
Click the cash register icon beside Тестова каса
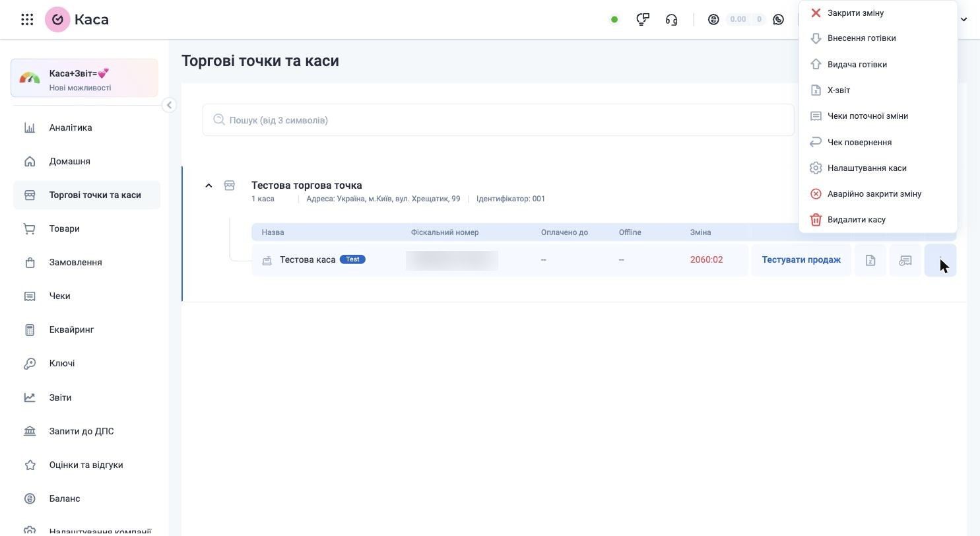(267, 260)
